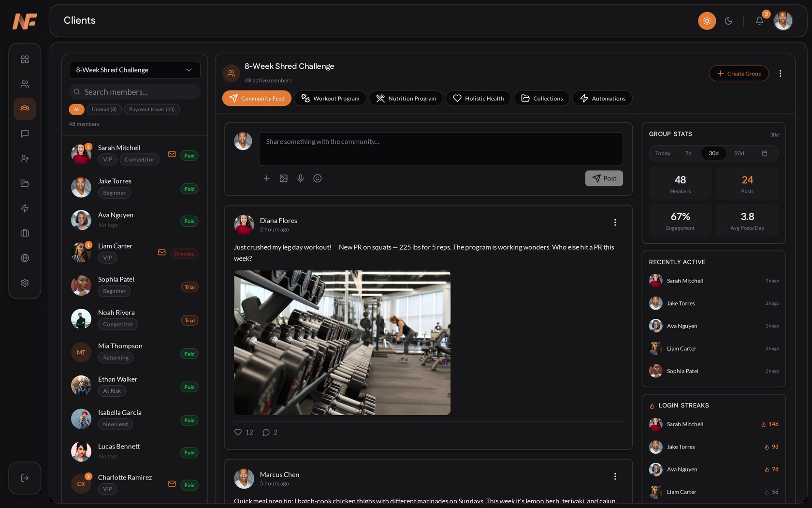Switch to light mode sun toggle
The image size is (812, 508).
pyautogui.click(x=707, y=21)
